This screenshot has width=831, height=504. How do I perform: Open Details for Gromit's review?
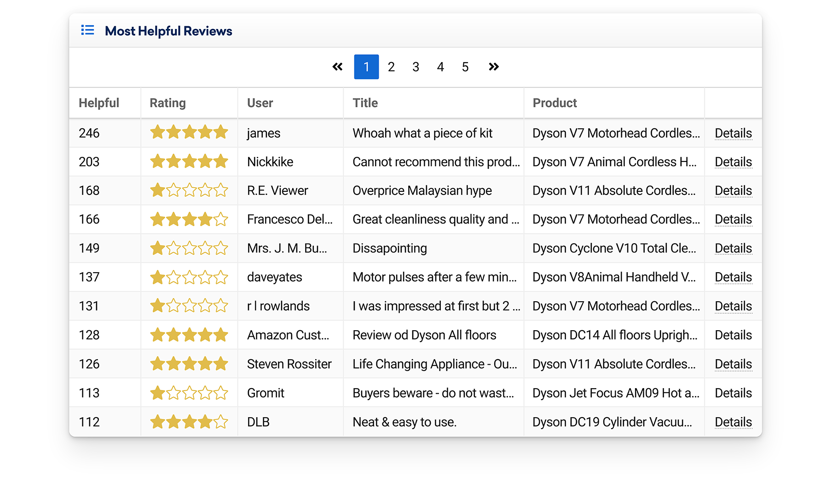click(733, 393)
